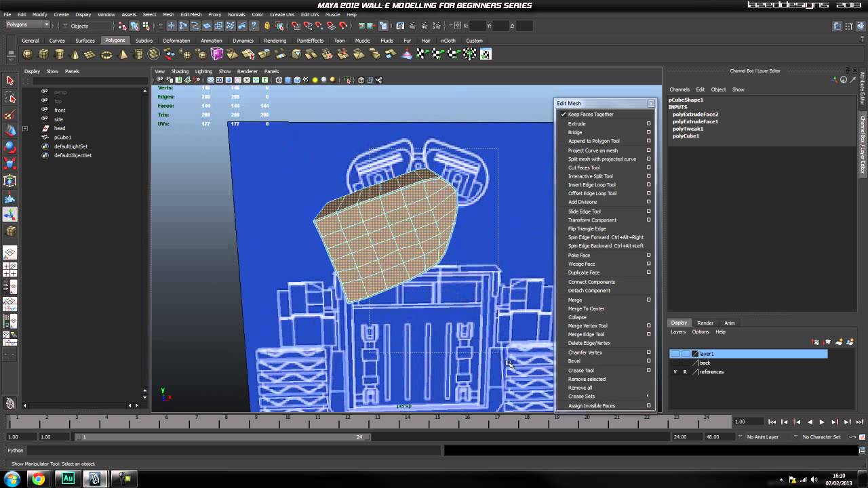The height and width of the screenshot is (488, 868).
Task: Activate the Lasso select tool
Action: [x=10, y=98]
